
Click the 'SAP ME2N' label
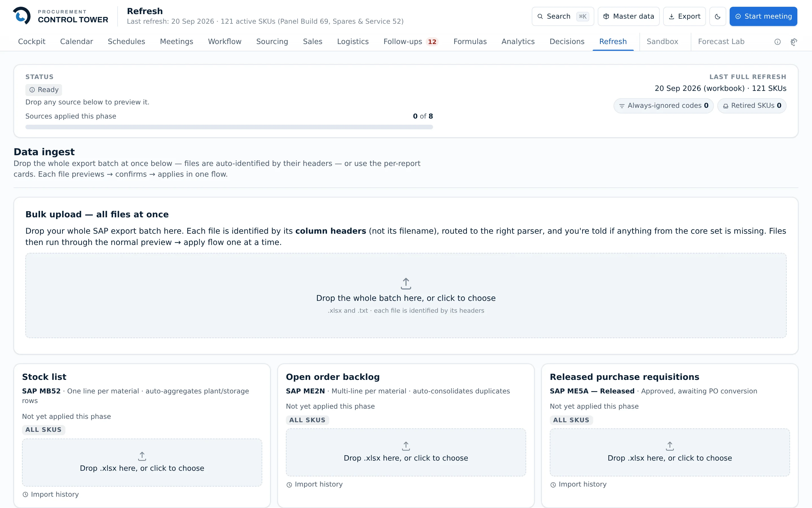coord(305,391)
